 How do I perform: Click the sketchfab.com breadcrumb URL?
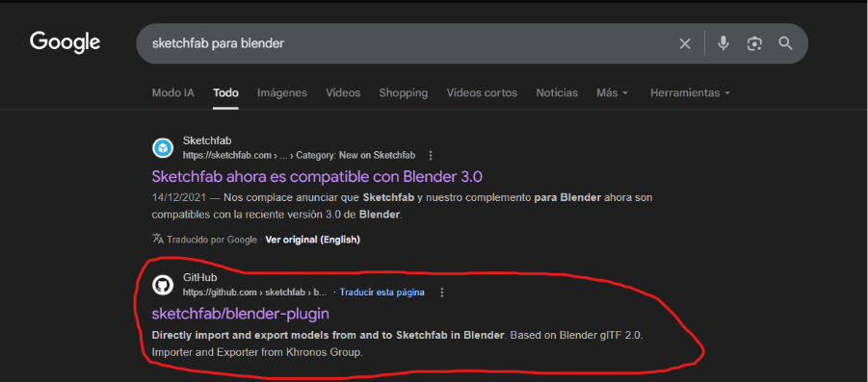[x=299, y=155]
